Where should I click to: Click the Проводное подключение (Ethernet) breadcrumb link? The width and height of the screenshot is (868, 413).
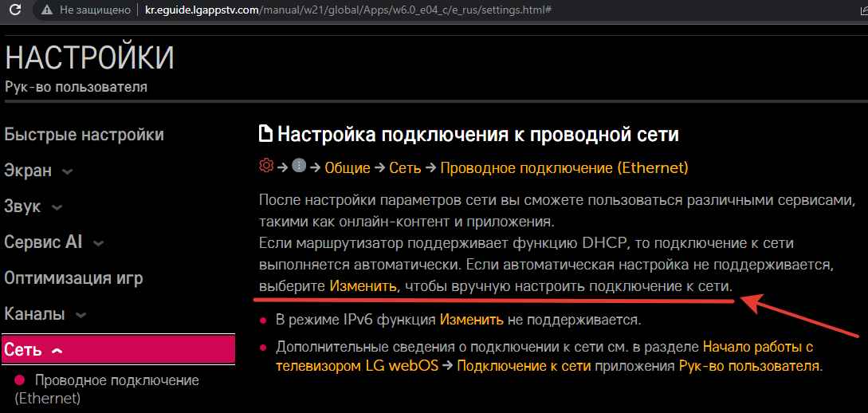pos(564,167)
